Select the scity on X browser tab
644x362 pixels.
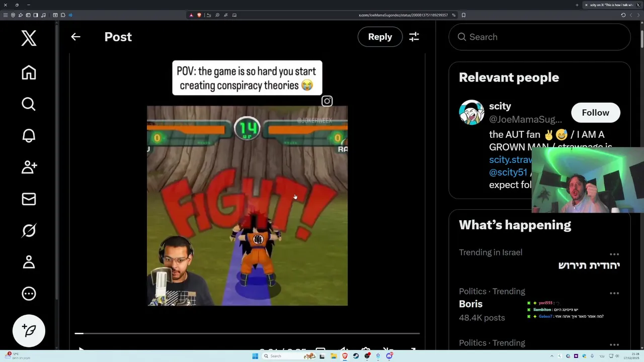612,5
